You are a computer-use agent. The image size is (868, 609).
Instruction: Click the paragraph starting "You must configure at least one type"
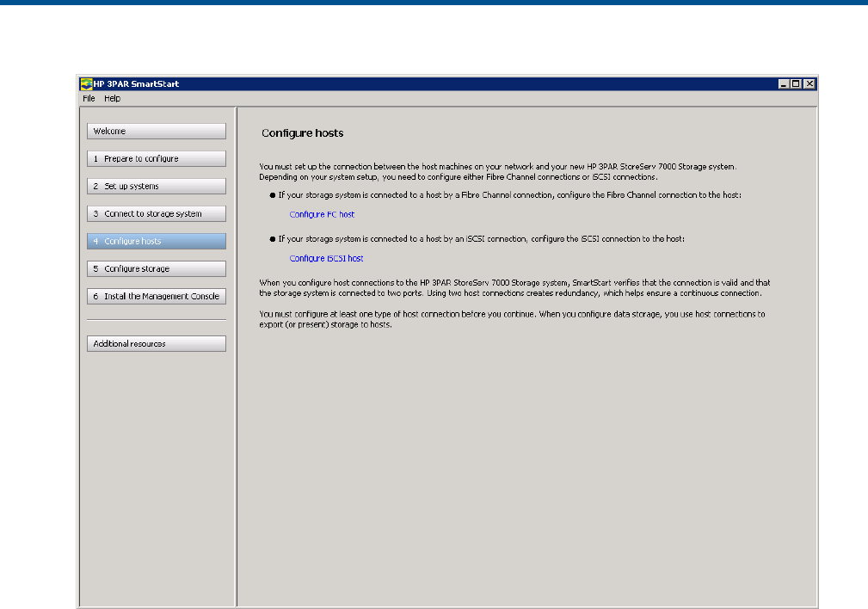click(512, 319)
